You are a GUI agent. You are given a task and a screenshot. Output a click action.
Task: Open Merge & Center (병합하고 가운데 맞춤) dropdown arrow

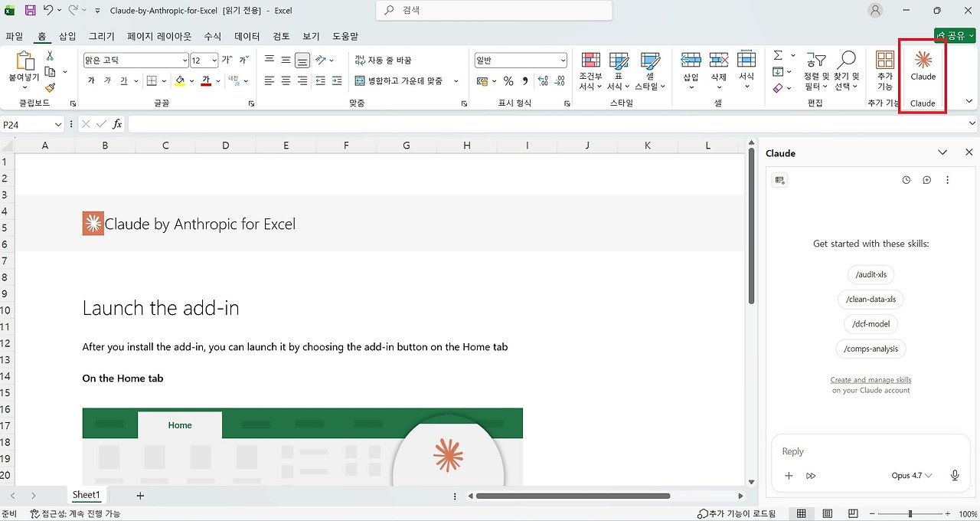point(456,80)
